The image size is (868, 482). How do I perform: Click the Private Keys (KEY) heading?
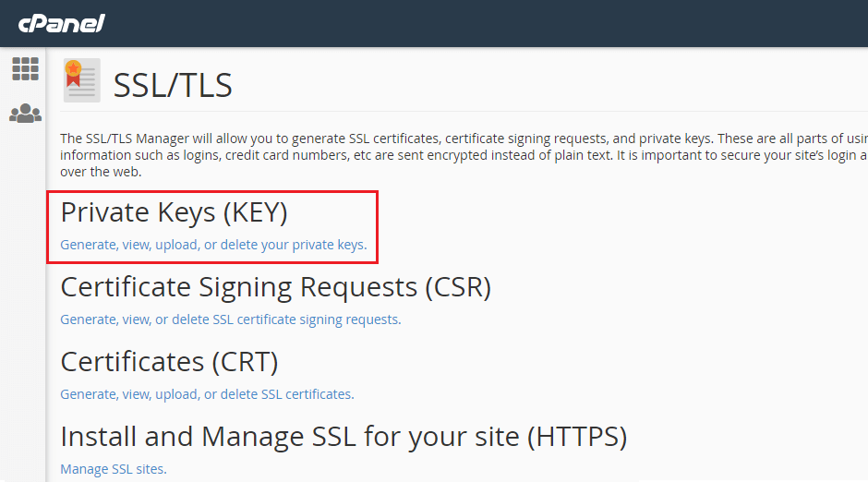click(174, 212)
